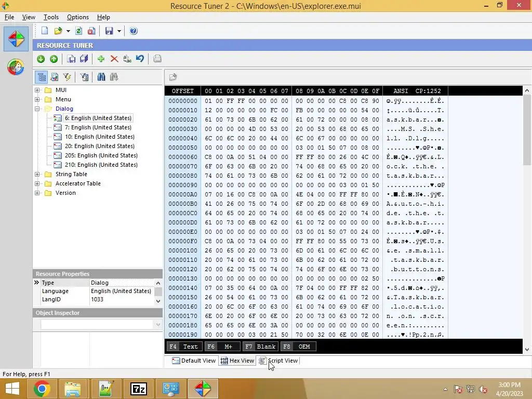Open the dropdown arrow next to the save icon
Screen dimensions: 532x399
coord(119,31)
